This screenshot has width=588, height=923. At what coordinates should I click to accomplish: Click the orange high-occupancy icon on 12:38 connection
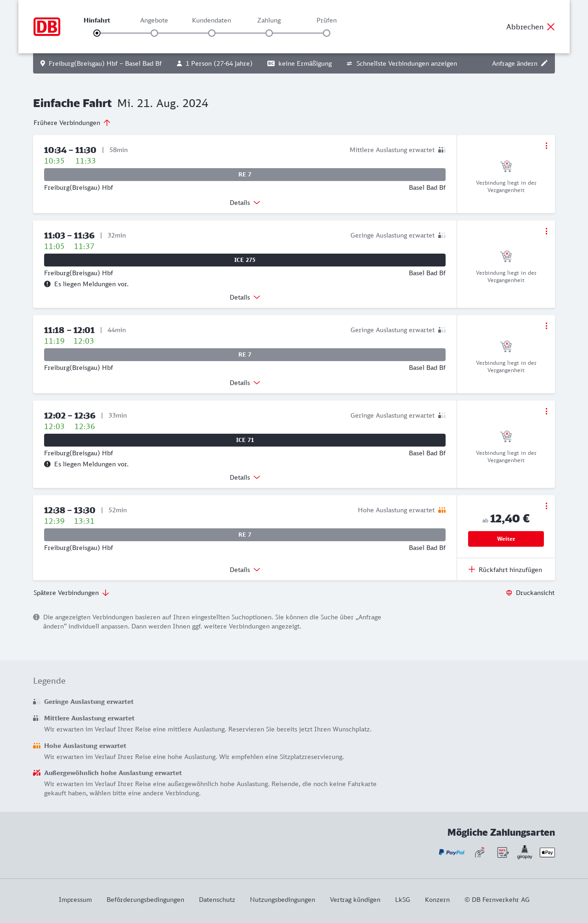click(442, 510)
